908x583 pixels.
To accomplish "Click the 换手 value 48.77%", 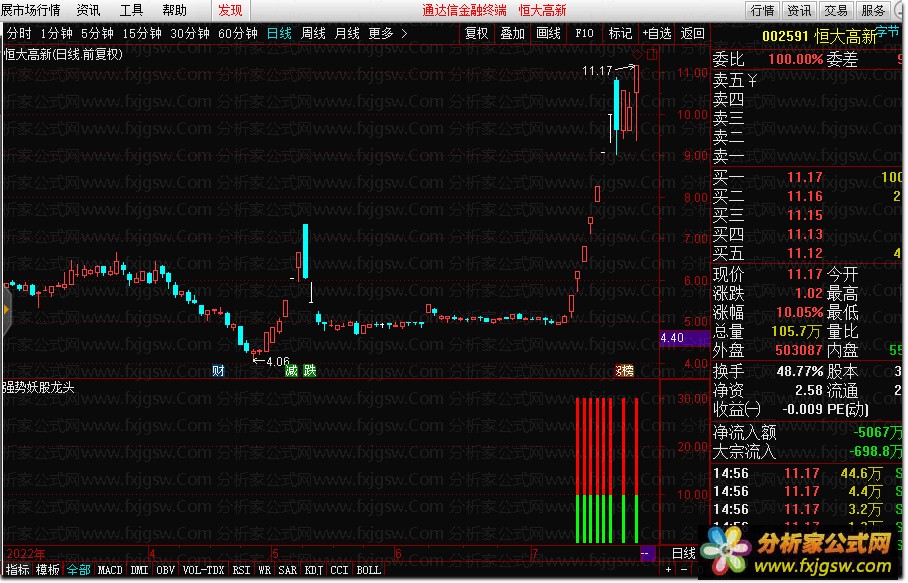I will coord(799,371).
